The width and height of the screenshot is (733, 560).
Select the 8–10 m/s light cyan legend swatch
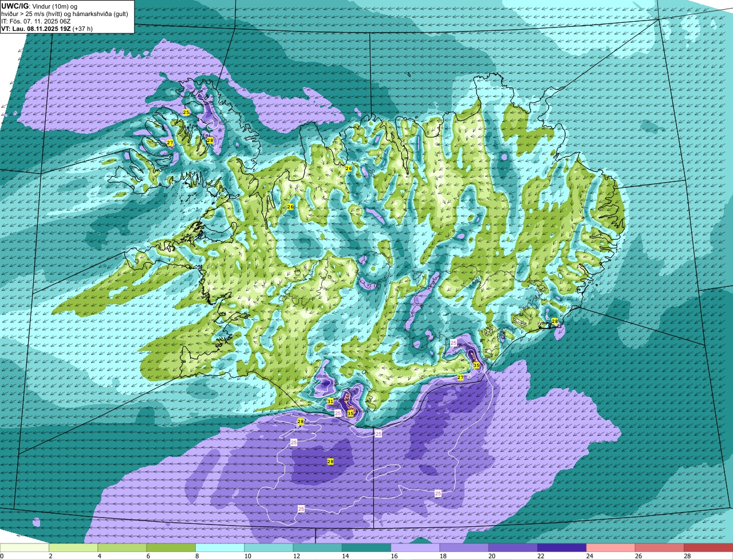click(x=220, y=548)
